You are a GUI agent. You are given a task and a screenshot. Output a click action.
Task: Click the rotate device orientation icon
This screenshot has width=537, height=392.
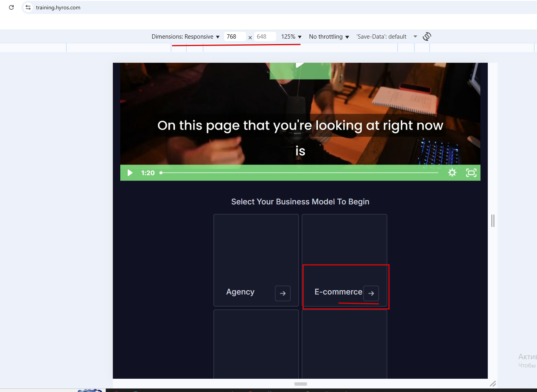point(427,37)
